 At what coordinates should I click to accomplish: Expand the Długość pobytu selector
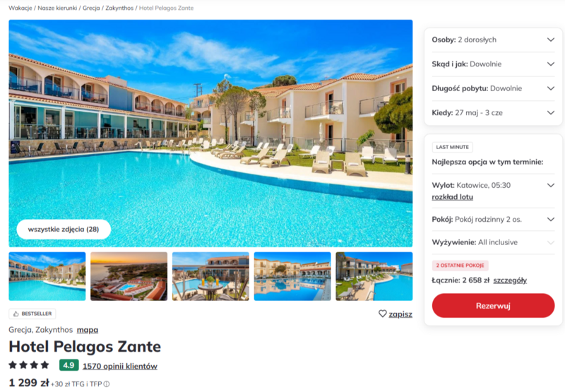(493, 88)
